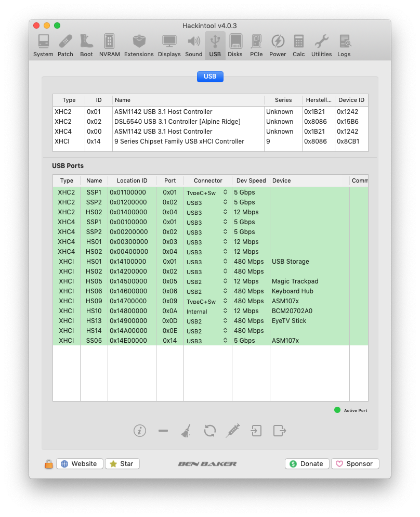Select the Magic Trackpad port row
420x517 pixels.
pos(210,281)
